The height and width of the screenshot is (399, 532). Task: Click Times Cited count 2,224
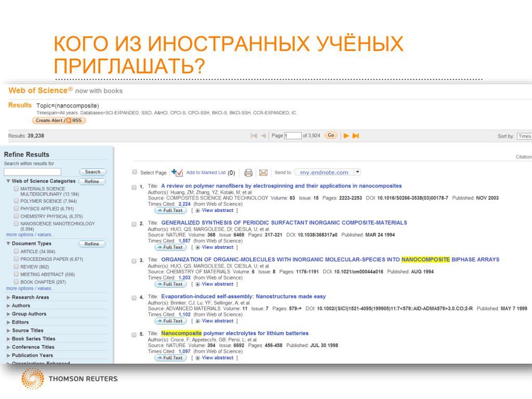click(x=184, y=204)
